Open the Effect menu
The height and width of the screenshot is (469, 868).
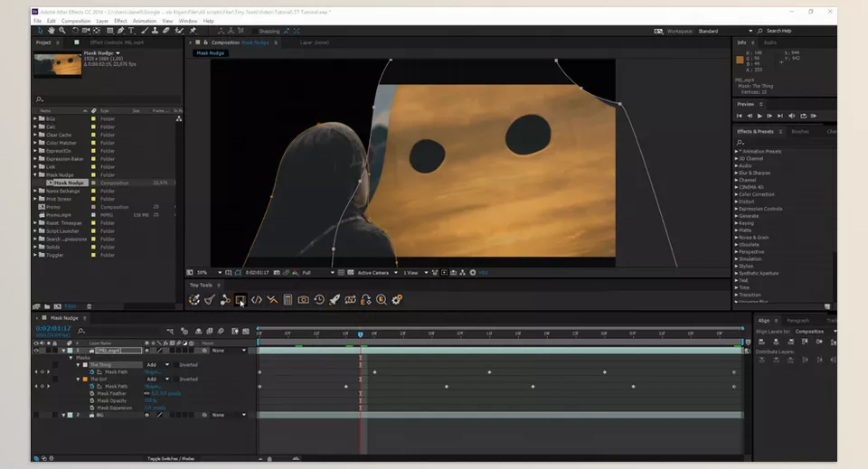(120, 21)
